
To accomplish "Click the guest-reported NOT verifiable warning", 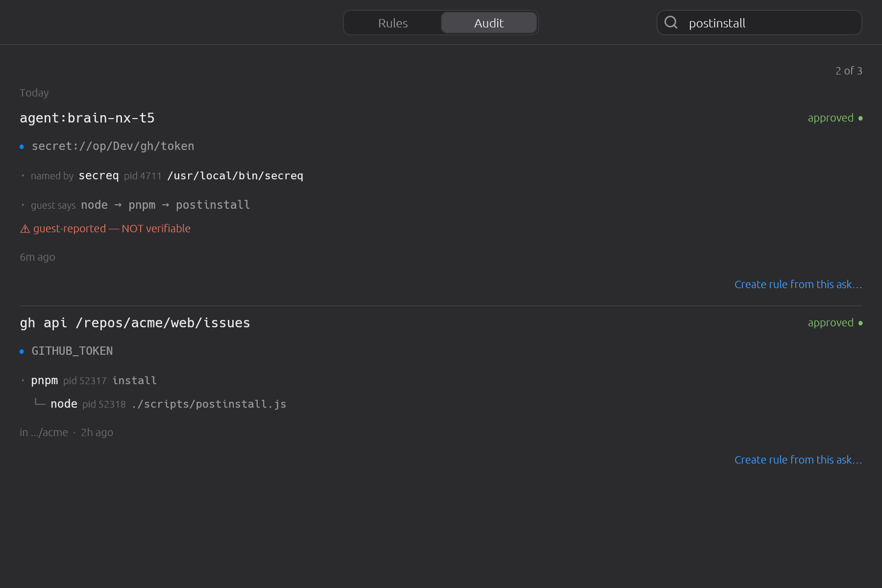I will tap(105, 229).
